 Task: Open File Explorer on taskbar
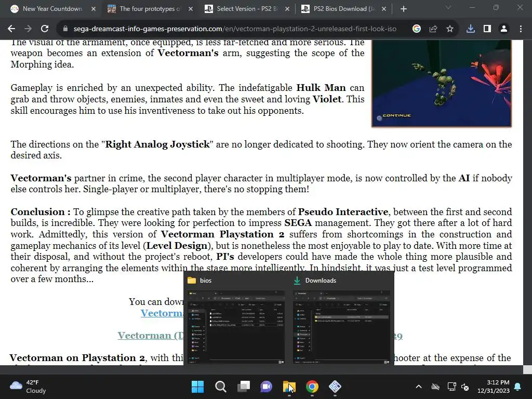[289, 387]
